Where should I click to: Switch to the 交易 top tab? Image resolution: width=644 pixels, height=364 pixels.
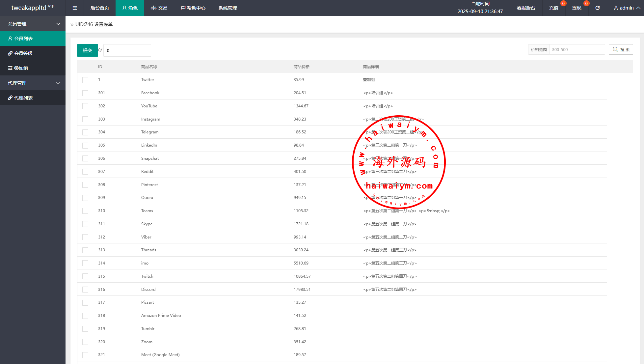(x=159, y=8)
